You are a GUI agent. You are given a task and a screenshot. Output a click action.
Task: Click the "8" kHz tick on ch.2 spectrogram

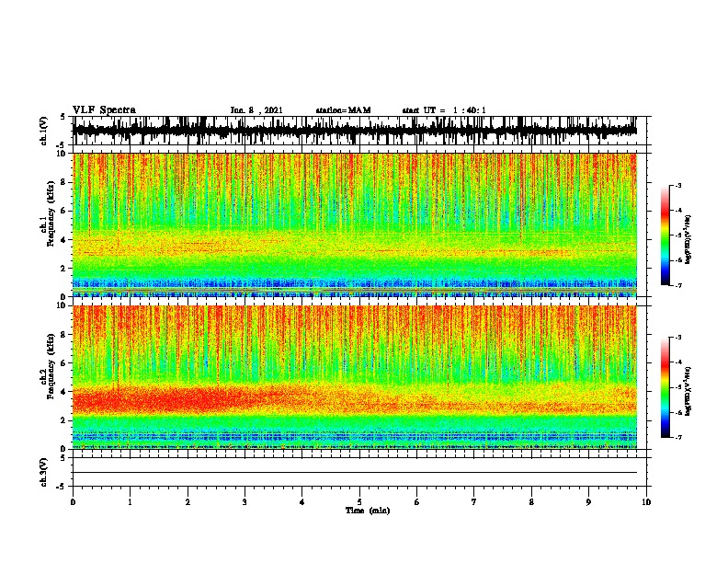click(x=65, y=335)
